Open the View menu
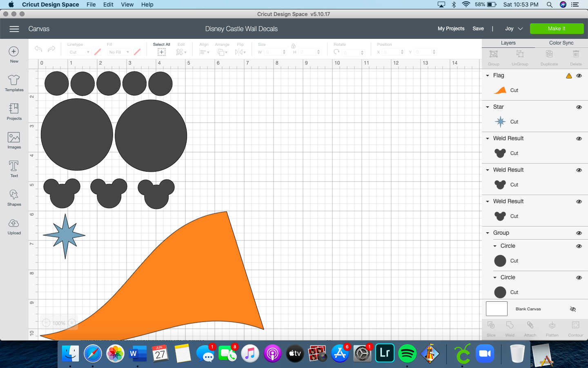The width and height of the screenshot is (588, 368). coord(127,4)
